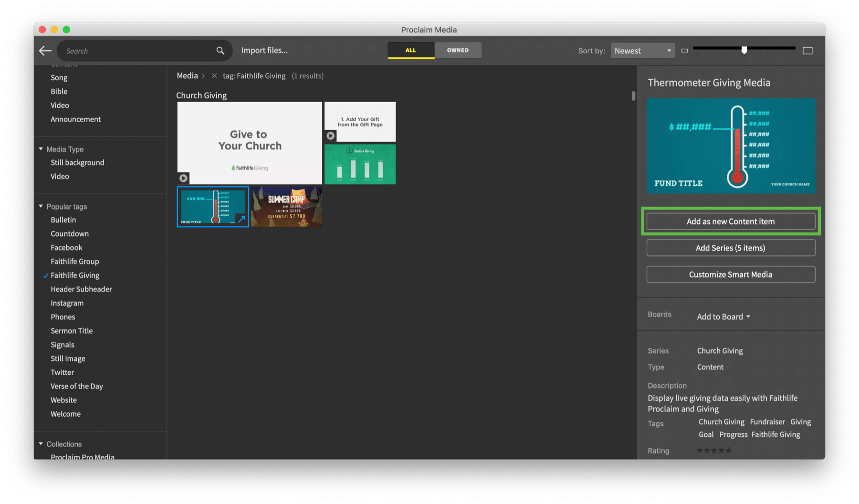Image resolution: width=859 pixels, height=504 pixels.
Task: Click the Giving tag in details panel
Action: [x=800, y=422]
